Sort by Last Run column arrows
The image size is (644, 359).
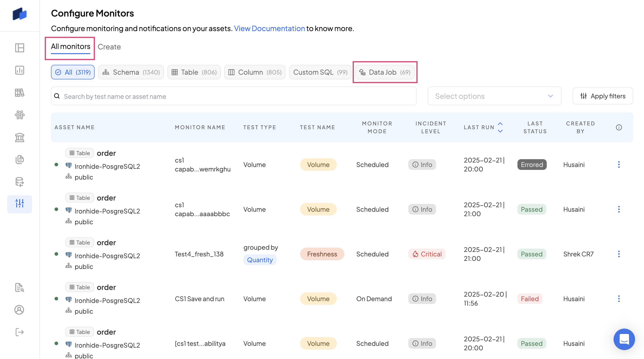pyautogui.click(x=500, y=127)
